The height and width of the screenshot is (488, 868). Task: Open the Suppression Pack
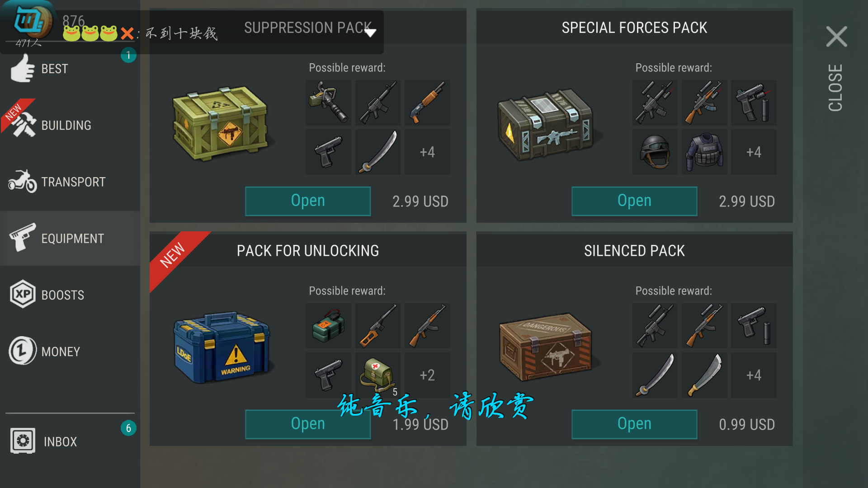[308, 201]
